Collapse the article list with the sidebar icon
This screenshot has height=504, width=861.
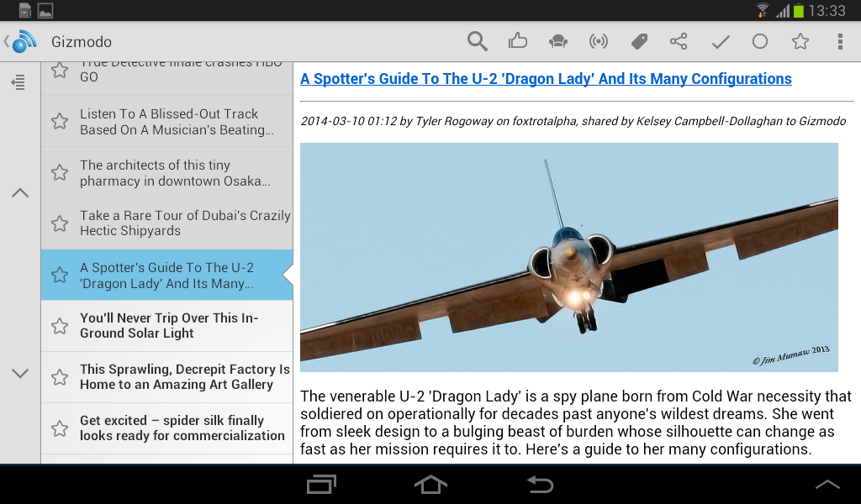click(x=19, y=82)
